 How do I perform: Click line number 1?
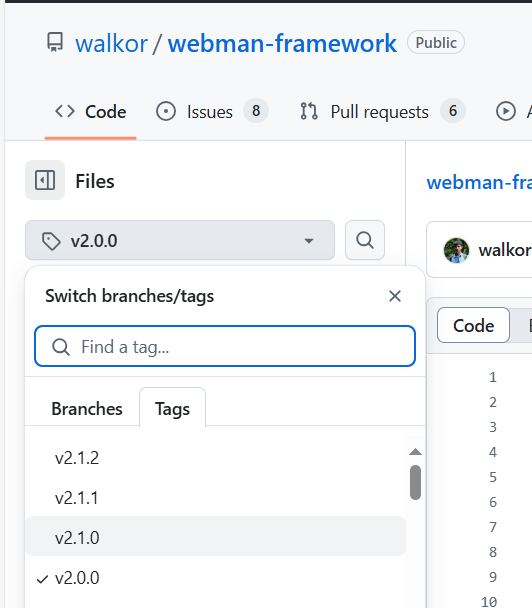click(x=492, y=377)
